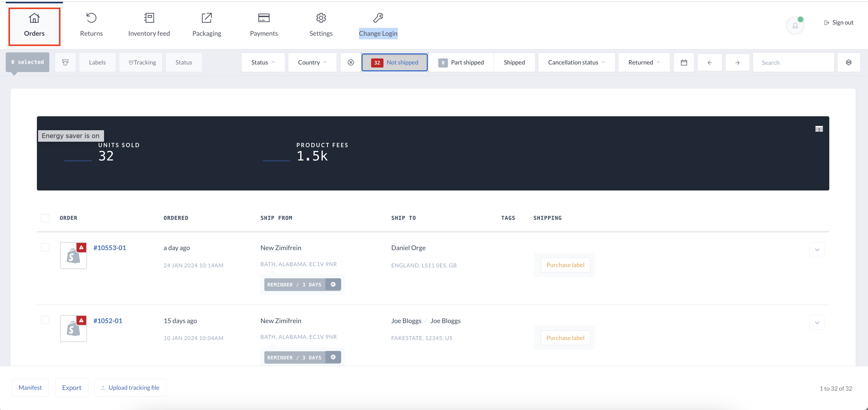Click the ORDERED column header
Viewport: 868px width, 410px height.
[176, 218]
